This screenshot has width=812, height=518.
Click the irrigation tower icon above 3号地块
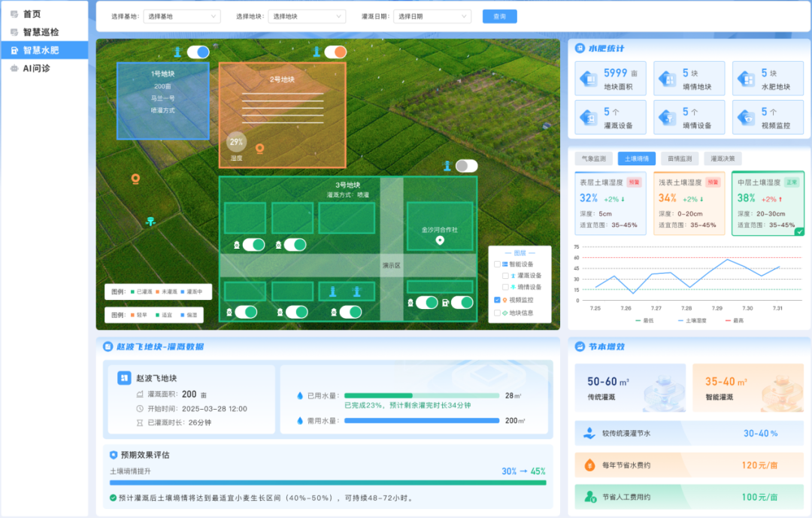(x=447, y=165)
